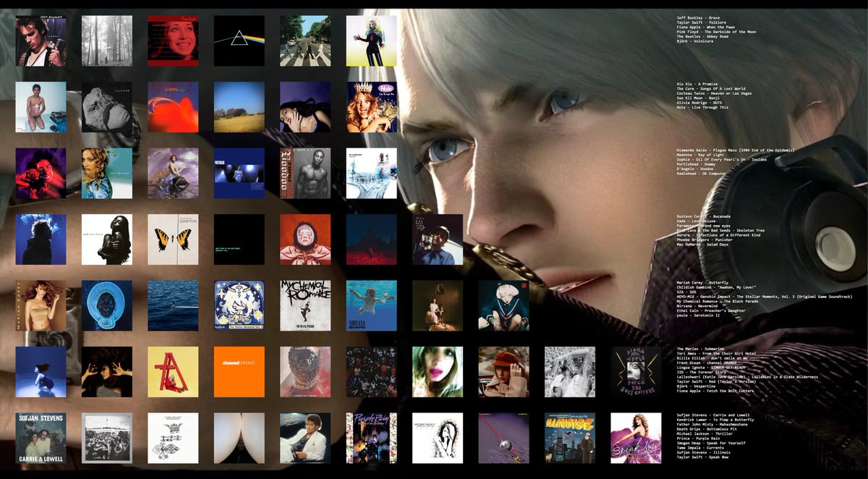
Task: Open the Xiu Xiu A Promise cover
Action: click(41, 107)
